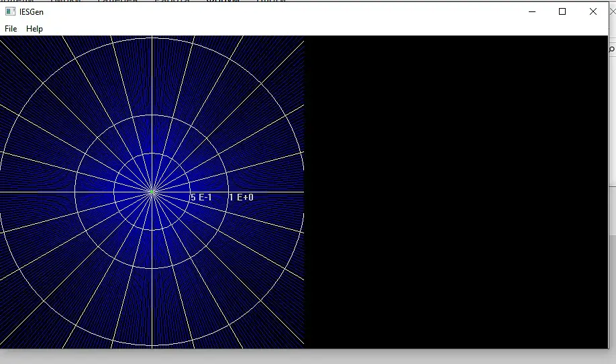Image resolution: width=616 pixels, height=364 pixels.
Task: Click middle ring's left crossing with horizontal axis
Action: pos(75,192)
